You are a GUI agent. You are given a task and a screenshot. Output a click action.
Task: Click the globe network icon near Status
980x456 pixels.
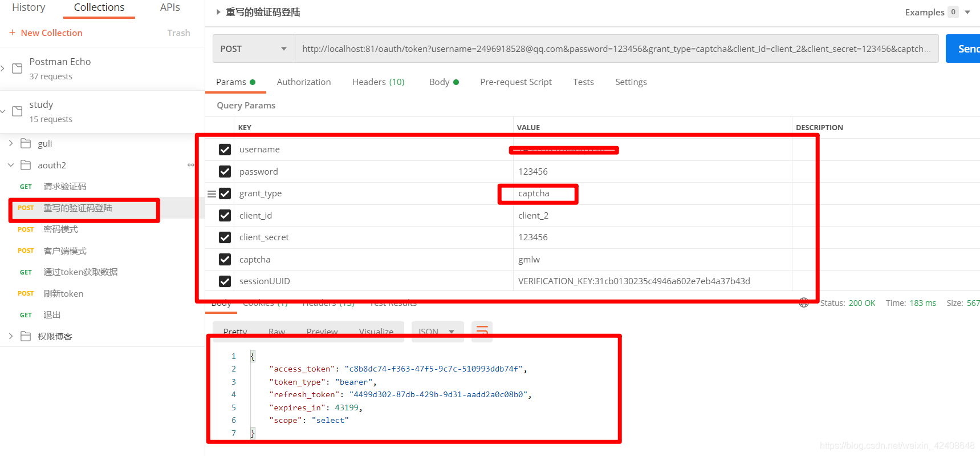click(x=804, y=303)
